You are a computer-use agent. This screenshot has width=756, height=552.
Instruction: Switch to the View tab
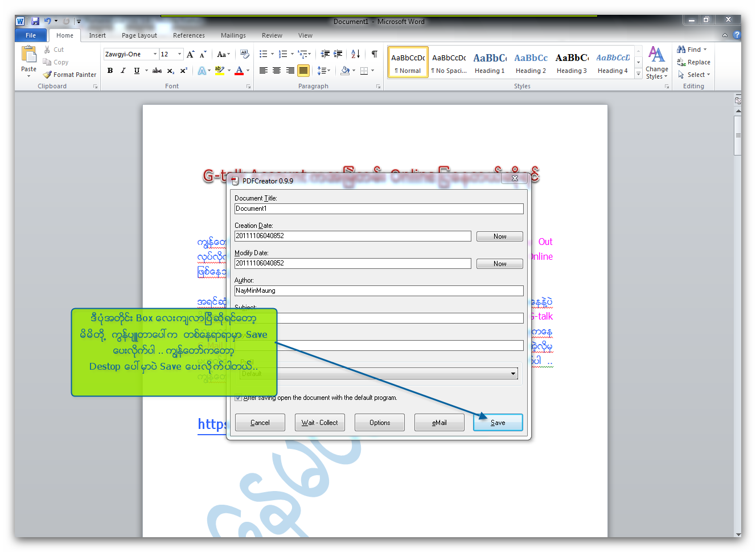[x=305, y=35]
